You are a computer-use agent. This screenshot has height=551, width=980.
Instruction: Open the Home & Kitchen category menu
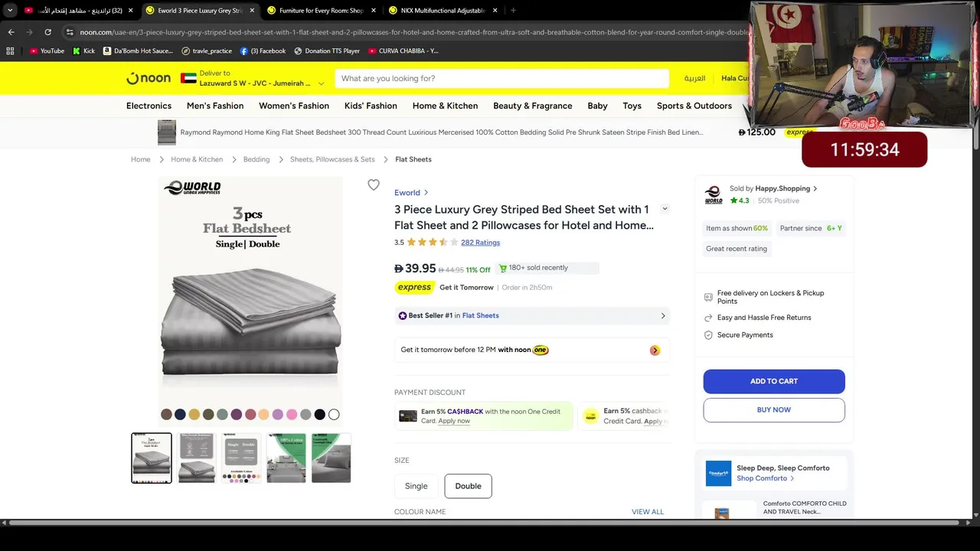(445, 106)
